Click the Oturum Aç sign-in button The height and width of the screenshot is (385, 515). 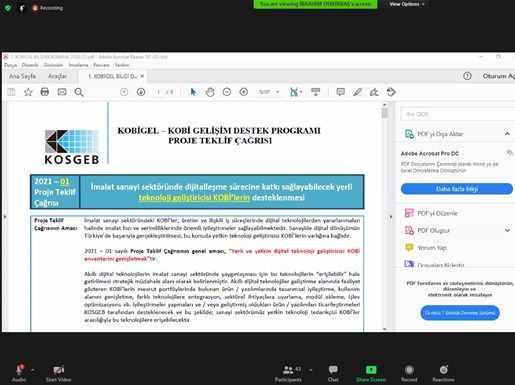pos(499,76)
